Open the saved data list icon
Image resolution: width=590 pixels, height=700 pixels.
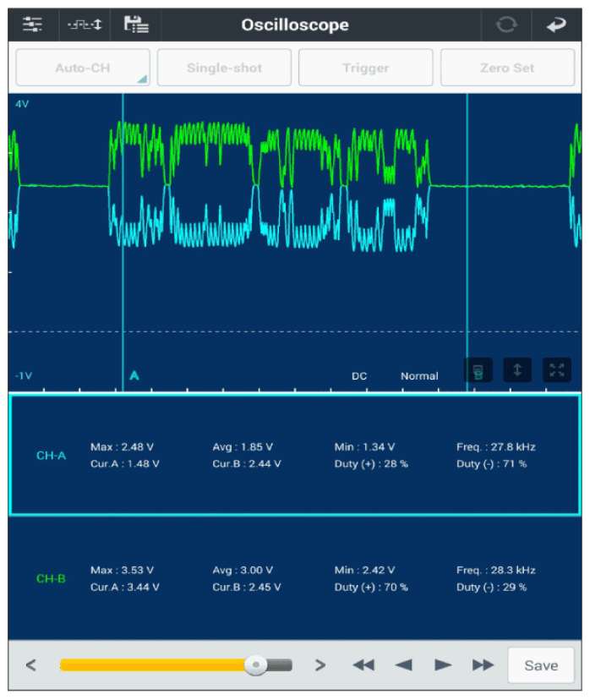(136, 25)
